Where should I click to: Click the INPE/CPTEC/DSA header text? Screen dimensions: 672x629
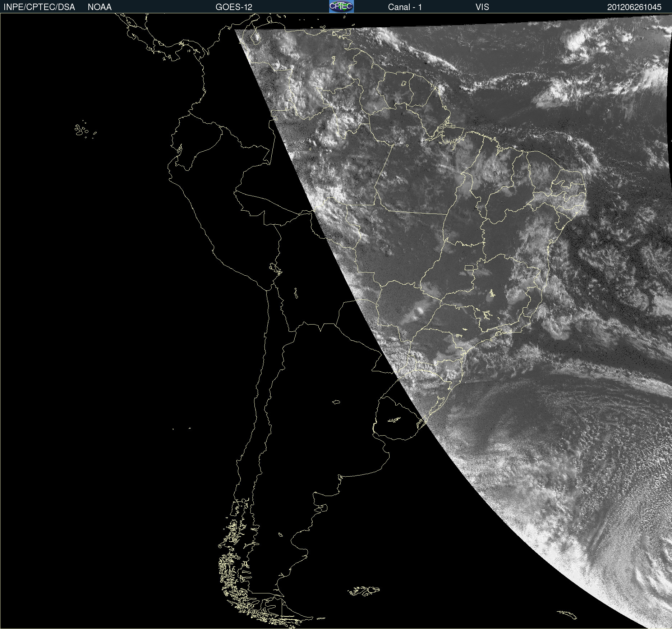click(39, 7)
